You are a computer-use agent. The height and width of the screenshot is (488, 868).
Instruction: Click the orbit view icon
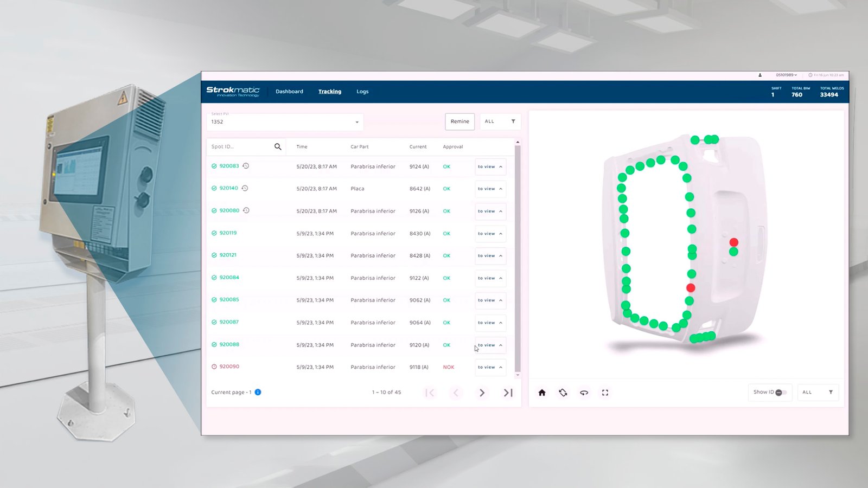pos(584,393)
